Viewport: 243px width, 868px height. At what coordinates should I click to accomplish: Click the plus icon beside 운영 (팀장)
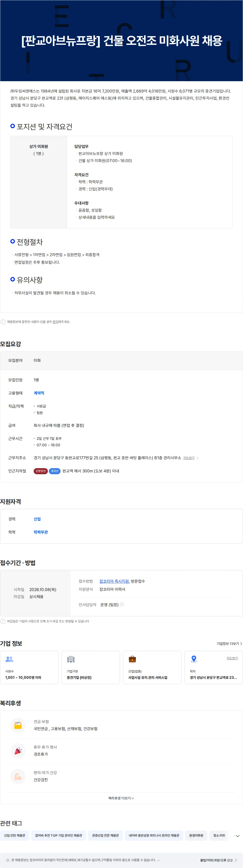point(122,604)
